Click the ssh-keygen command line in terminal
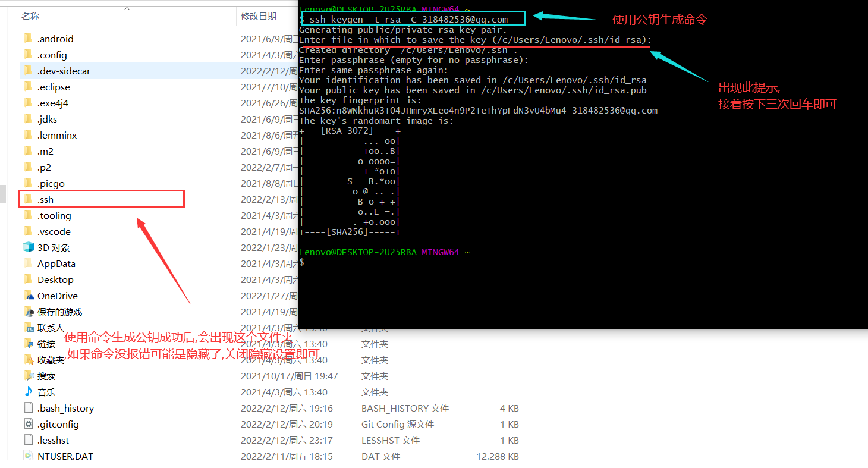Image resolution: width=868 pixels, height=468 pixels. click(x=404, y=20)
